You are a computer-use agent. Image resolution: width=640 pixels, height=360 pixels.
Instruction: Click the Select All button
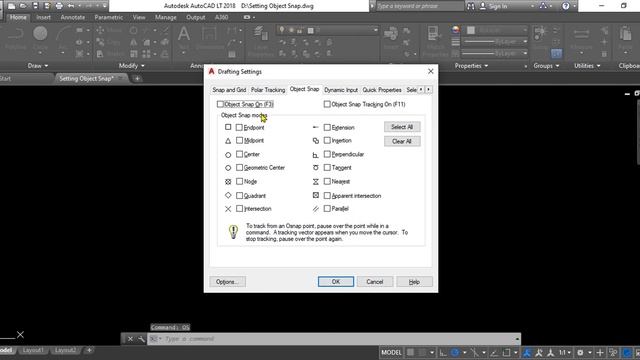tap(402, 127)
